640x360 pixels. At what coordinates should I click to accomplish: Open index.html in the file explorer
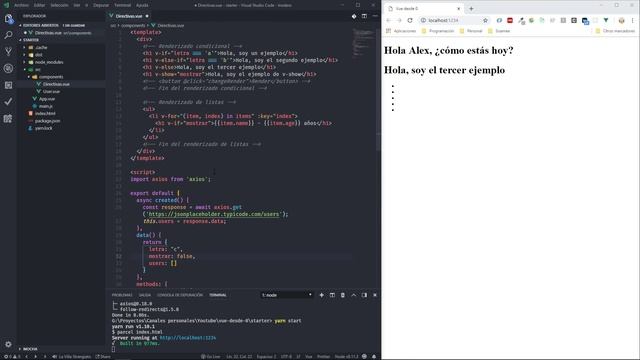coord(45,113)
